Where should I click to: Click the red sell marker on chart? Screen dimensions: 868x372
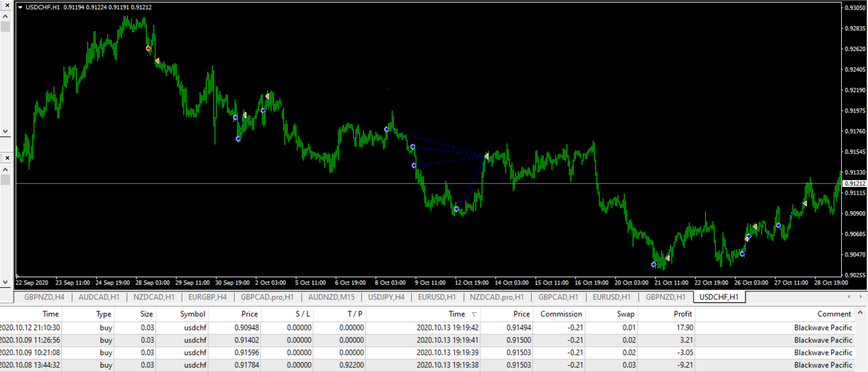pos(149,48)
